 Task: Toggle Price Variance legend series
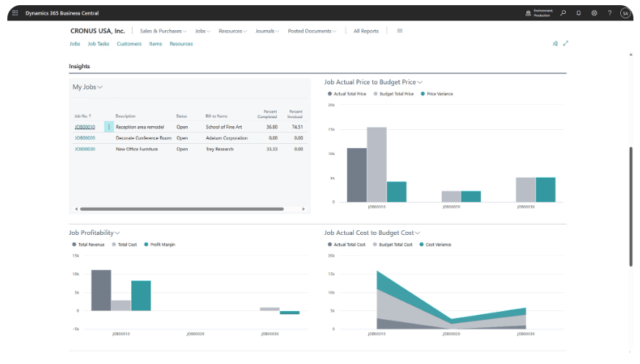(437, 94)
